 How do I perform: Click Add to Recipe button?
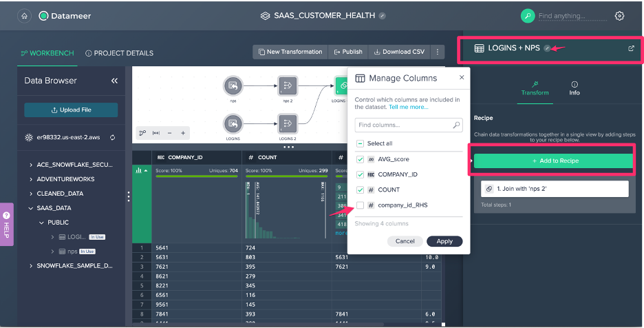click(x=554, y=161)
